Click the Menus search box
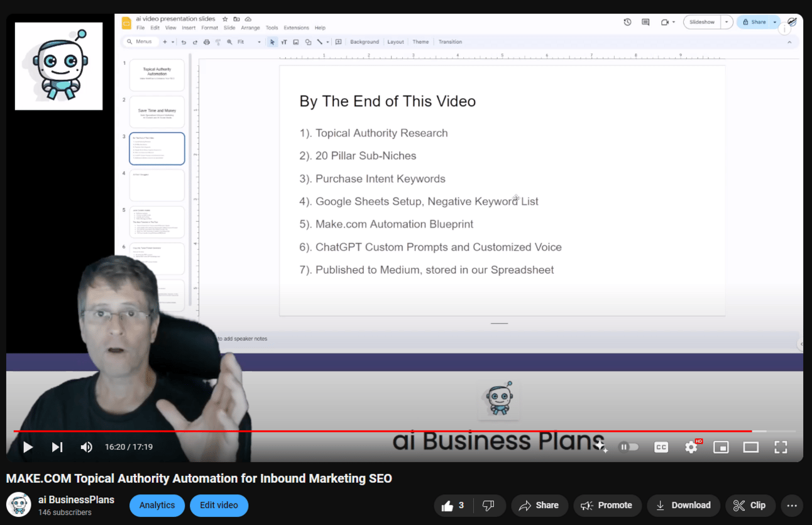812x525 pixels. [x=140, y=41]
